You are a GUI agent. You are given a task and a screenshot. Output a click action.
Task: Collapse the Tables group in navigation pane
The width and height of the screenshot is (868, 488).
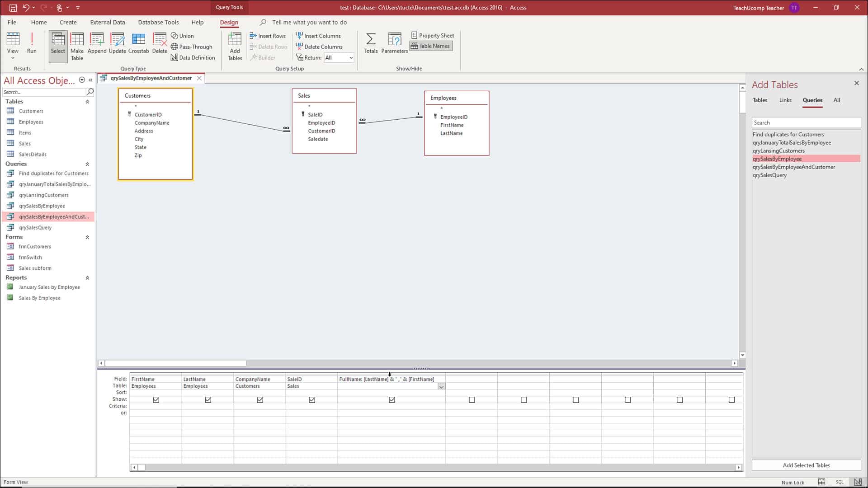point(87,102)
